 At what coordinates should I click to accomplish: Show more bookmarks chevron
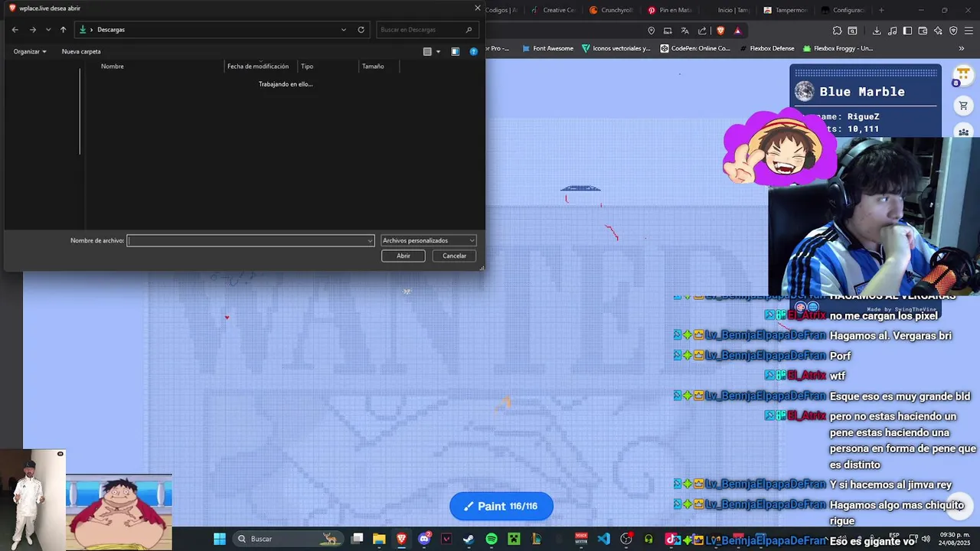(x=962, y=48)
